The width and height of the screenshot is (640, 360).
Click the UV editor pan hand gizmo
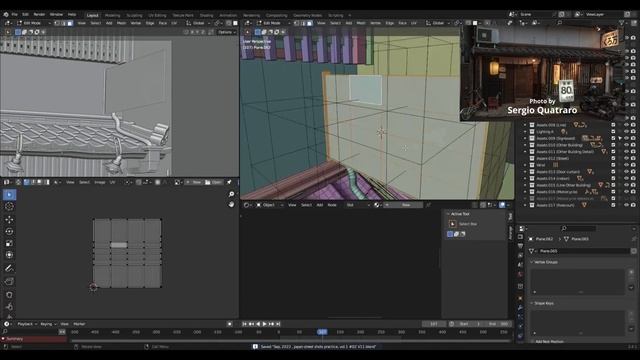pos(231,204)
